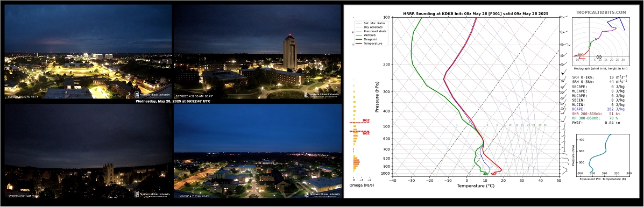Click the storm motion marker on the hodograph
Viewport: 644px width, 207px height.
click(599, 56)
